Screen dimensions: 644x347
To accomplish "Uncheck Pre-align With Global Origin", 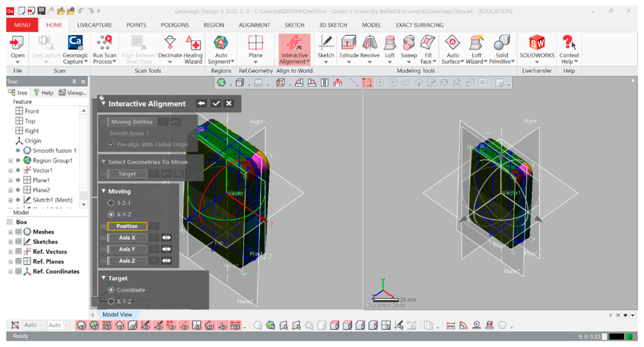I will (x=111, y=144).
